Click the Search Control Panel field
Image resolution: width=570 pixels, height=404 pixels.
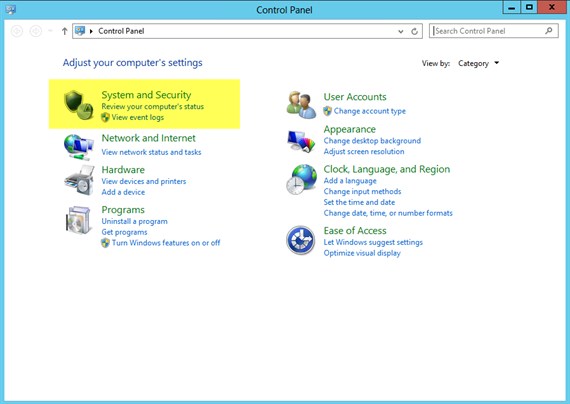494,31
